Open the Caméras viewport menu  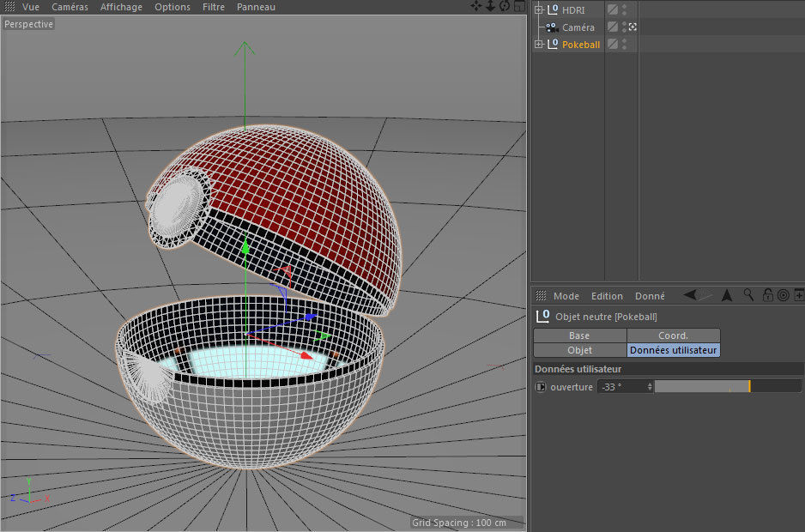click(70, 7)
